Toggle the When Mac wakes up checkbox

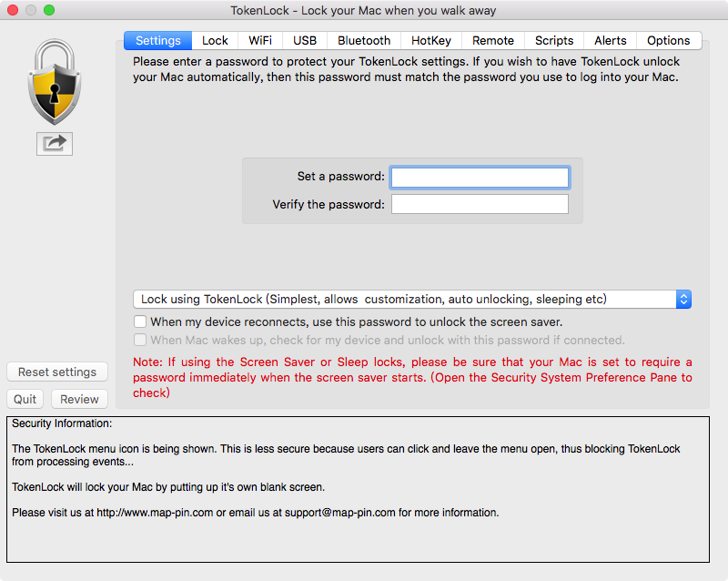(140, 340)
